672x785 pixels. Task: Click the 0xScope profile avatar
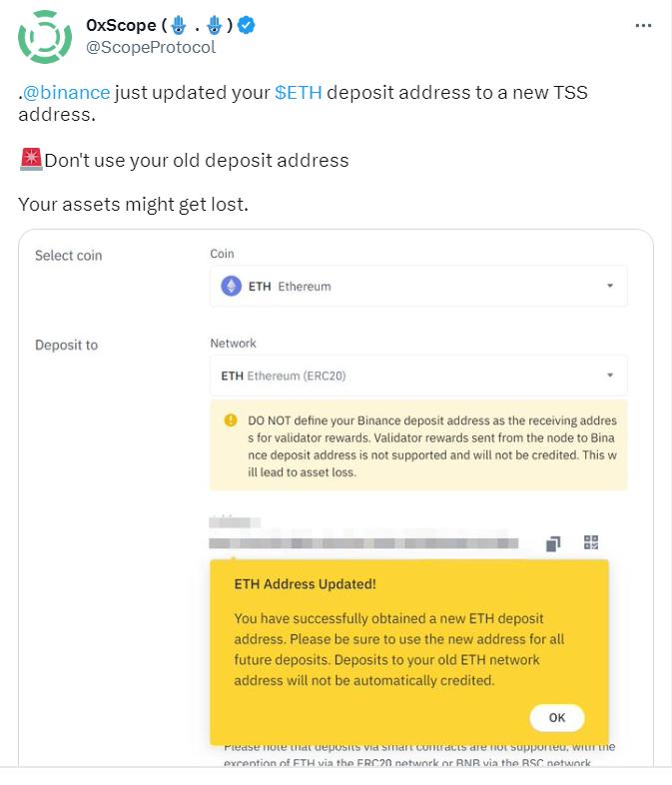pyautogui.click(x=45, y=36)
